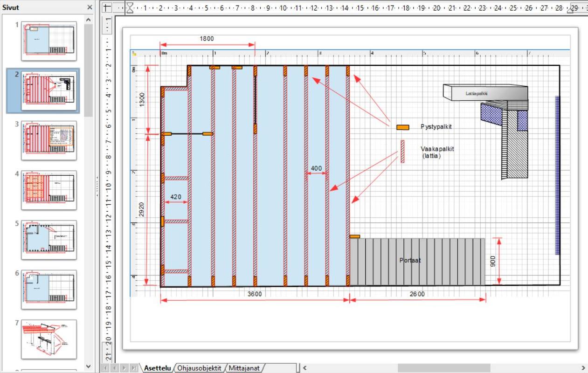
Task: Select page 3 thumbnail
Action: pos(49,140)
